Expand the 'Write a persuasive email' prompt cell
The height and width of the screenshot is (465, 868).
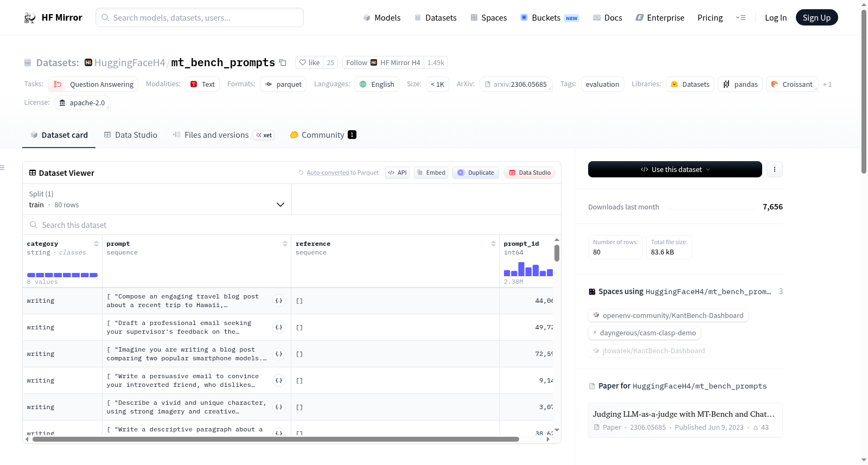tap(279, 380)
